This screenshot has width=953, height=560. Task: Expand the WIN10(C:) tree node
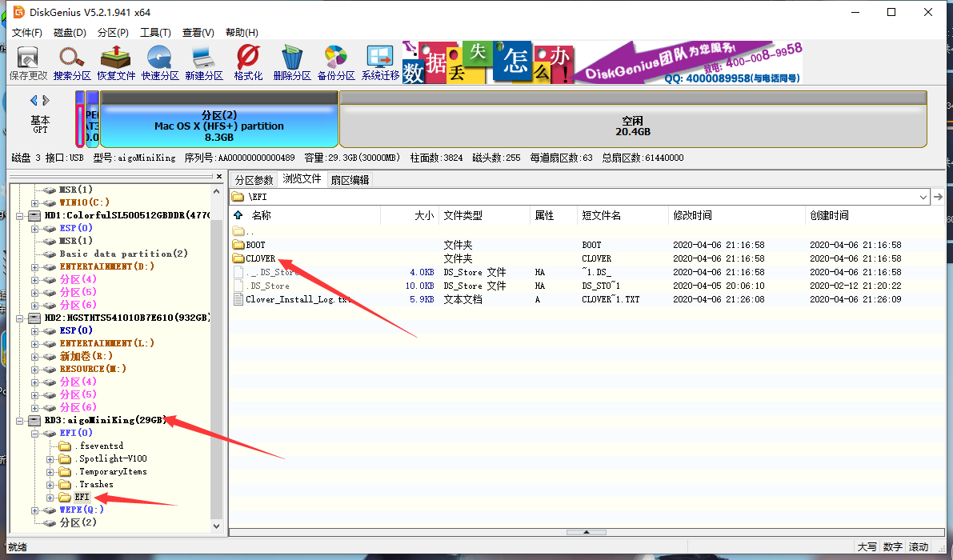34,203
